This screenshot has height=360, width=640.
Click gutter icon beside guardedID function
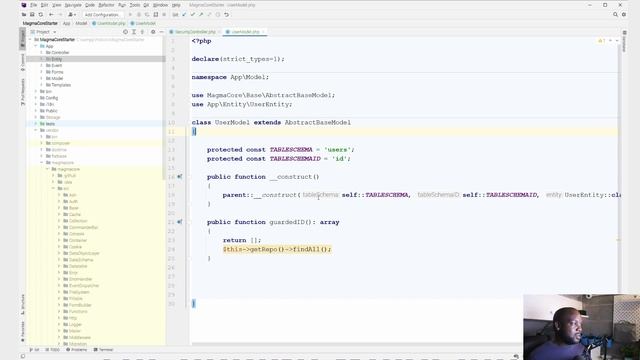(180, 222)
